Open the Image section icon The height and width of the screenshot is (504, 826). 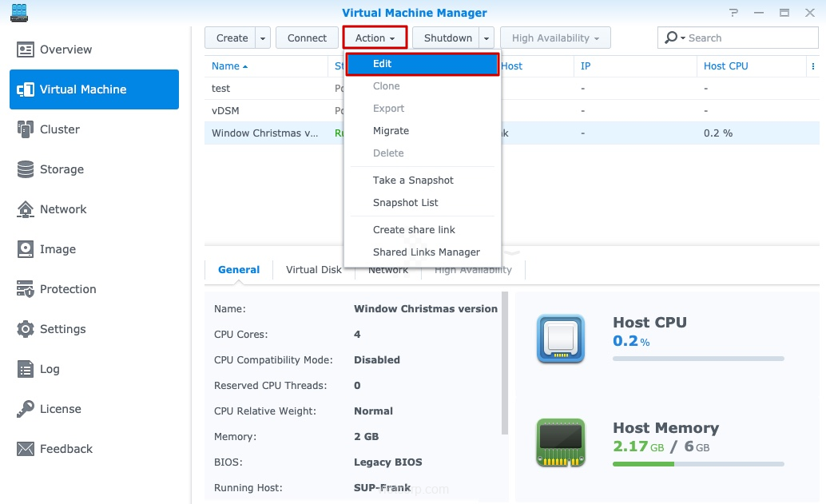tap(26, 249)
